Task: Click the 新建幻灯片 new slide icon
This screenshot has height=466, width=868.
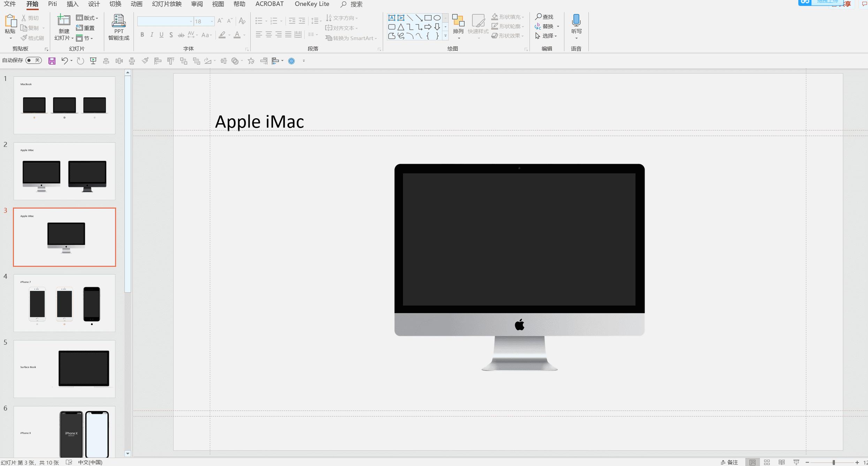Action: [x=64, y=21]
